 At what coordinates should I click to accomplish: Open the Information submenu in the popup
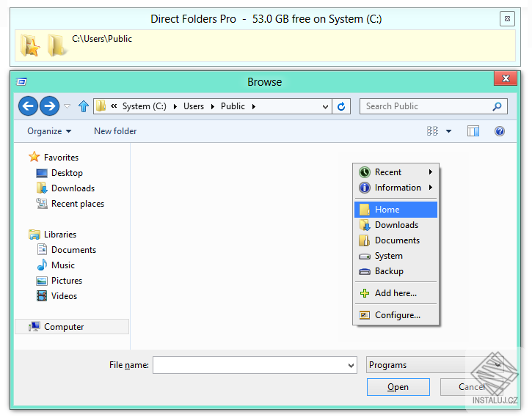coord(396,188)
